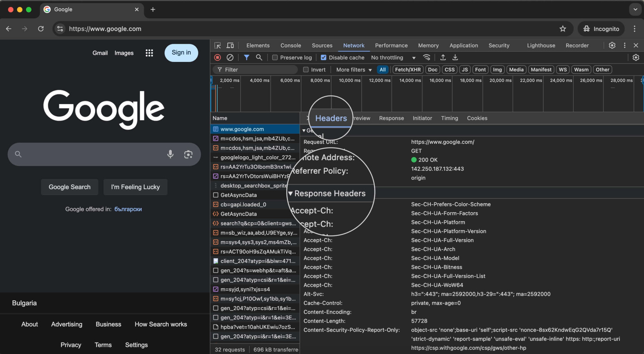Open the Timing tab of request
Image resolution: width=644 pixels, height=354 pixels.
pos(450,118)
